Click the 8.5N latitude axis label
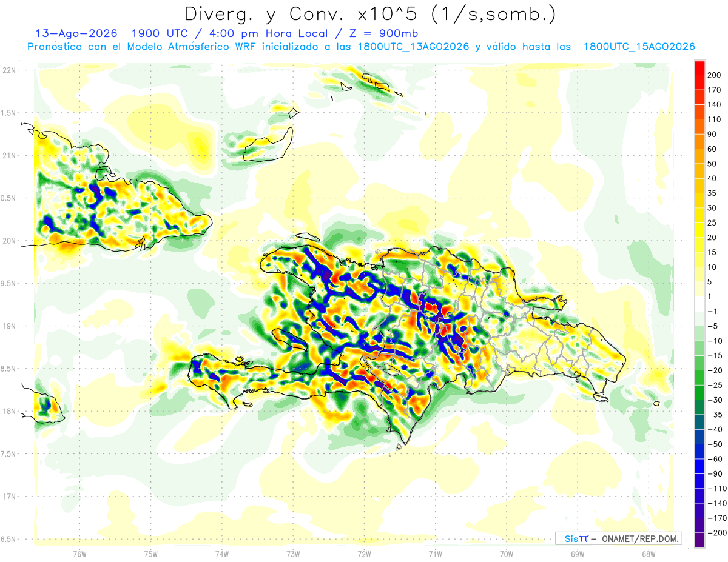The height and width of the screenshot is (562, 728). [9, 369]
